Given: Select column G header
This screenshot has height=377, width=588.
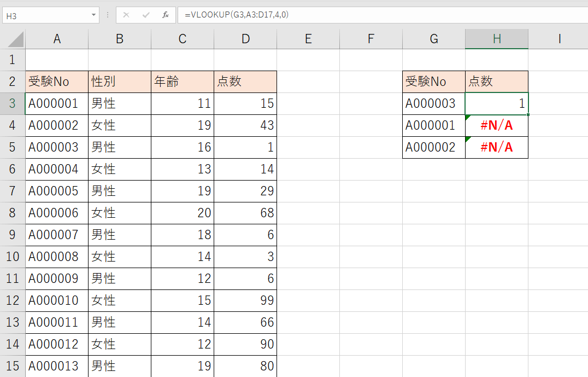Looking at the screenshot, I should [x=433, y=39].
